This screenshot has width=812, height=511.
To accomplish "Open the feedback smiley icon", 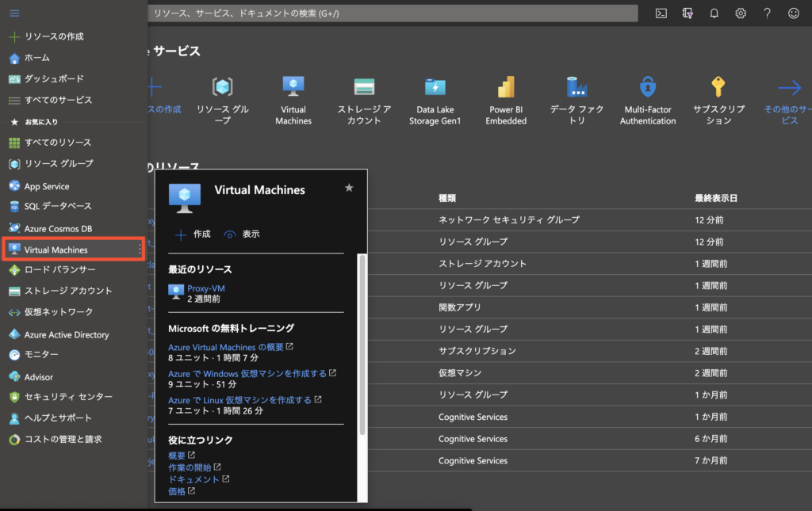I will click(x=793, y=13).
